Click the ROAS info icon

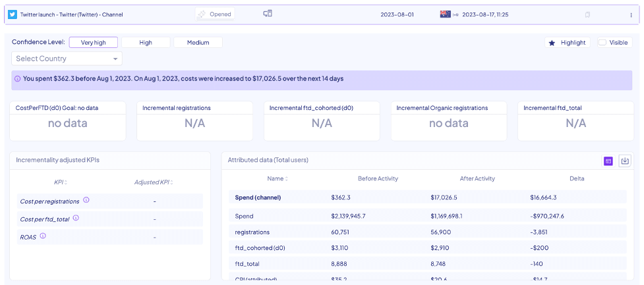(43, 236)
